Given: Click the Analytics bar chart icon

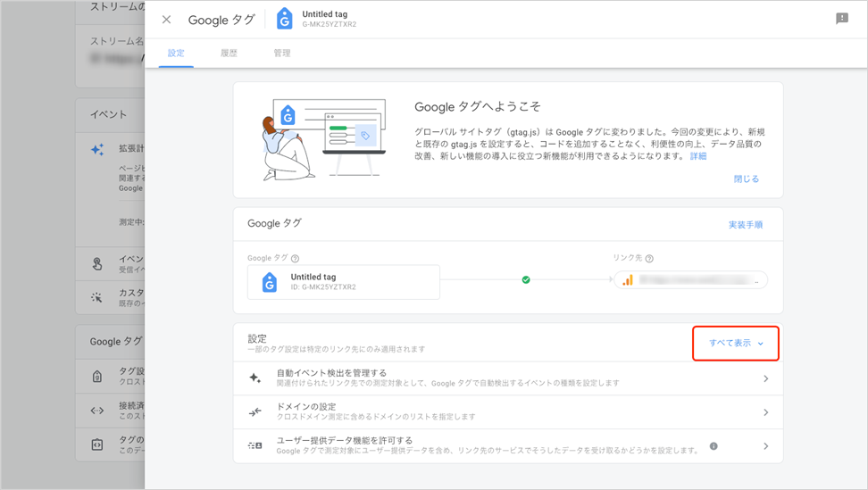Looking at the screenshot, I should (x=627, y=280).
